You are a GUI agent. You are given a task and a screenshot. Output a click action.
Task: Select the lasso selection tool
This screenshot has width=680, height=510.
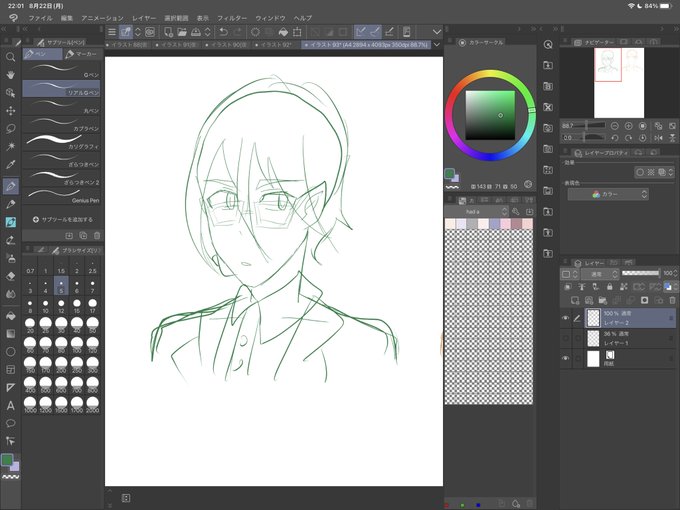pos(10,128)
